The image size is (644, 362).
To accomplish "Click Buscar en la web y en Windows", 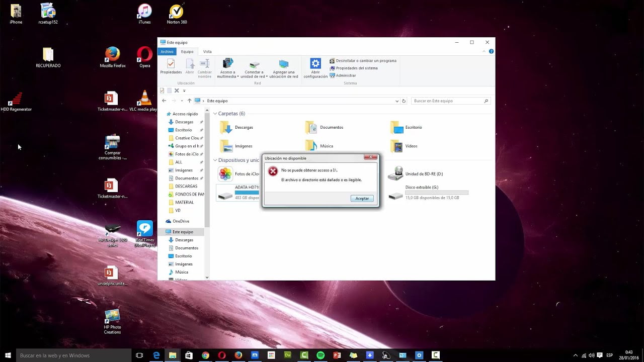I will (74, 355).
